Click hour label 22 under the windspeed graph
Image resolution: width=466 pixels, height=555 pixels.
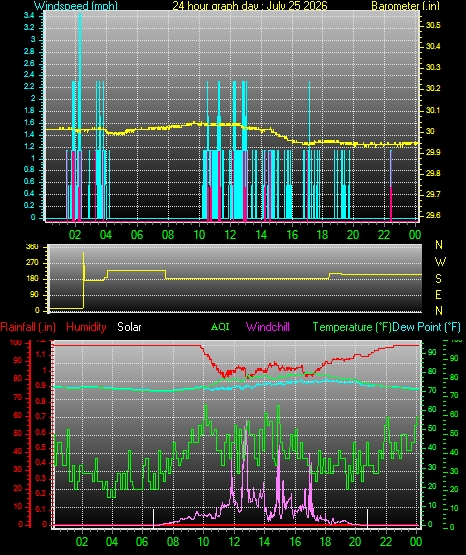[384, 235]
